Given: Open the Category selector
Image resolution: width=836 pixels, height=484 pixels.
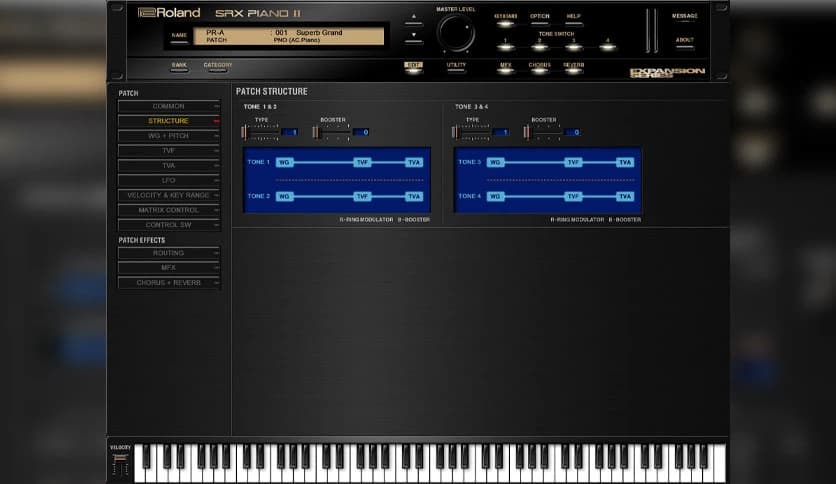Looking at the screenshot, I should point(218,67).
